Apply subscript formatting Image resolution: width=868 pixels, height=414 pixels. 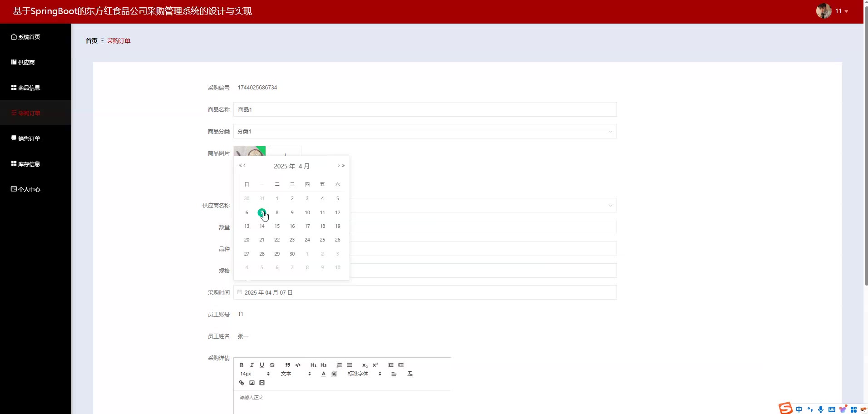pyautogui.click(x=365, y=365)
